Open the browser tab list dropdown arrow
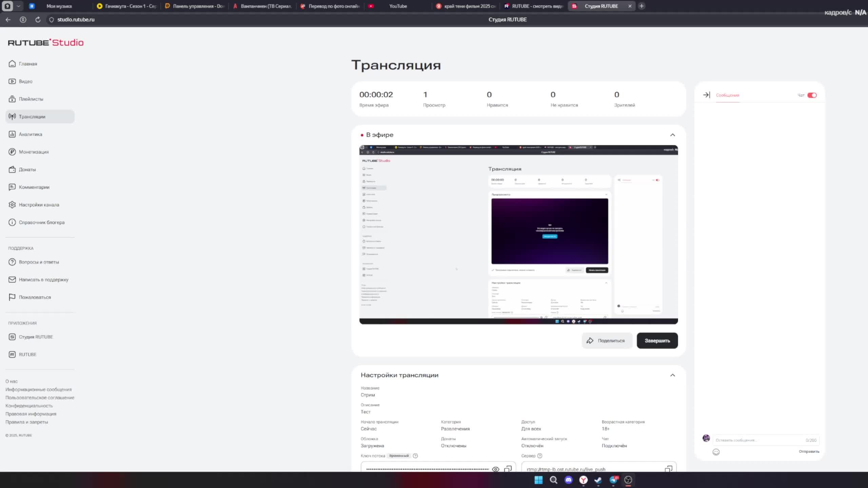 point(18,6)
